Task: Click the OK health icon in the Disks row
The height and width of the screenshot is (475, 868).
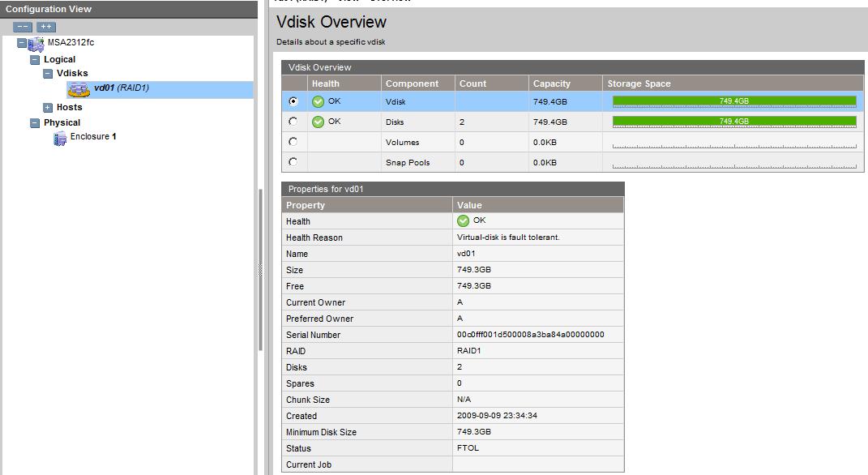Action: pyautogui.click(x=319, y=121)
